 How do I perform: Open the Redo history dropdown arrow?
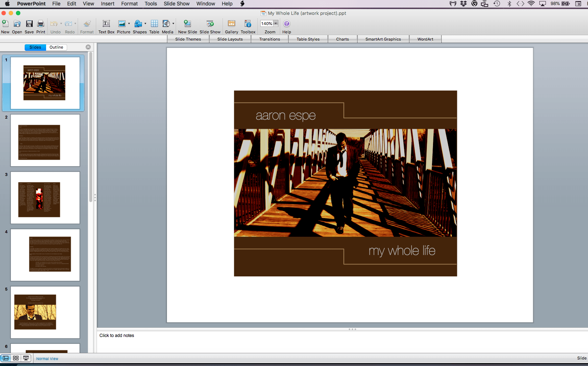click(x=75, y=24)
